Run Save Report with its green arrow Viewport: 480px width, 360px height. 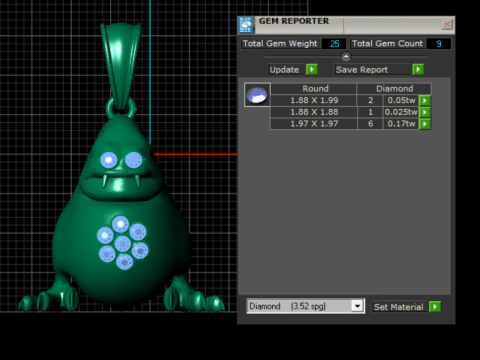tap(418, 69)
